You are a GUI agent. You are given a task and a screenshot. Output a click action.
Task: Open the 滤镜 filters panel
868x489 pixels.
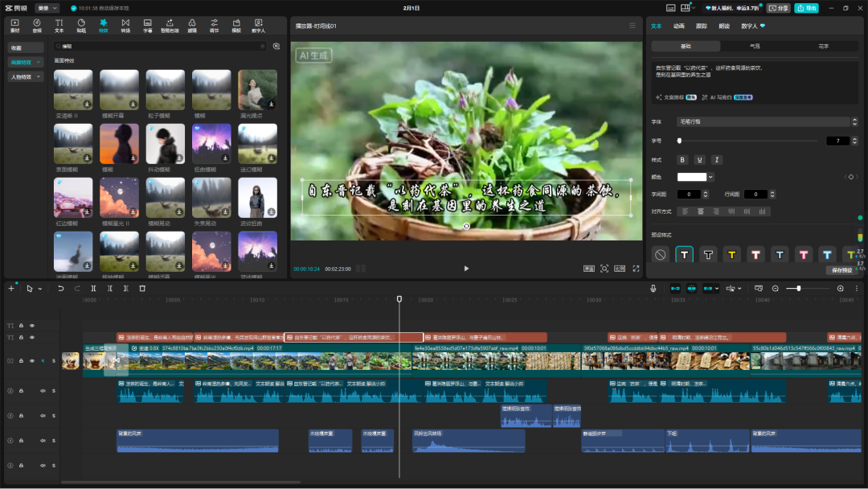pos(191,25)
